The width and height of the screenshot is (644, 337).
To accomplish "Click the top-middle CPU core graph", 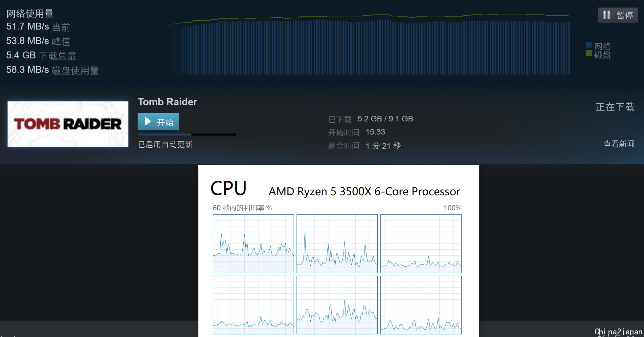I will [x=337, y=243].
